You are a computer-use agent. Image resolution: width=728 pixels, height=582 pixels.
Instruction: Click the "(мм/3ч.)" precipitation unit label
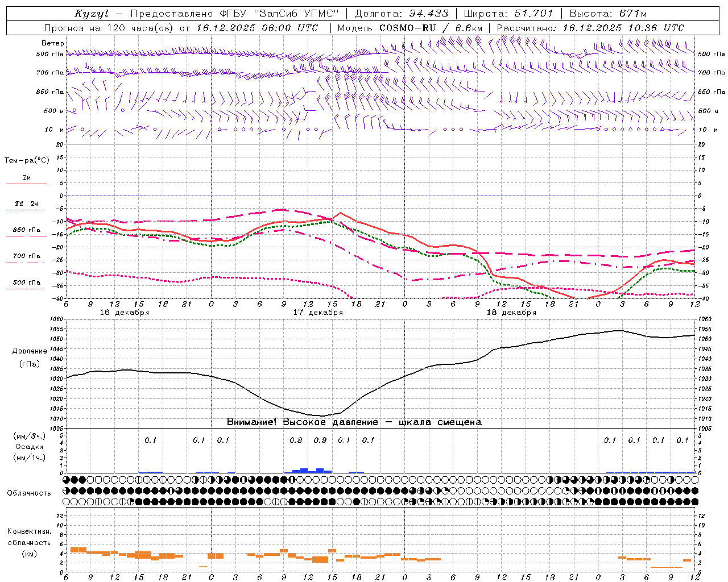(30, 436)
